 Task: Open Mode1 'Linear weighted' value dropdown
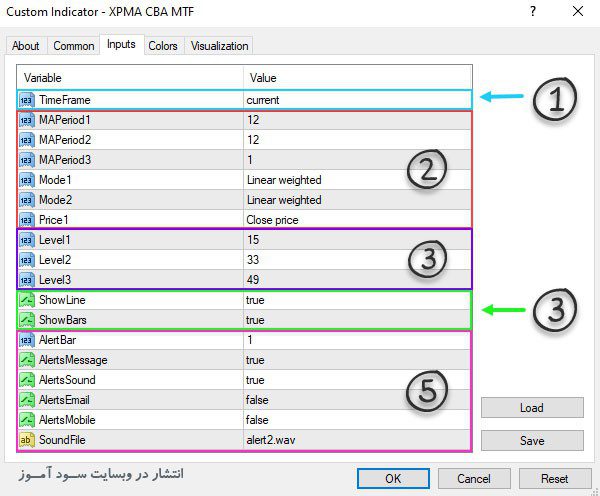click(x=357, y=180)
